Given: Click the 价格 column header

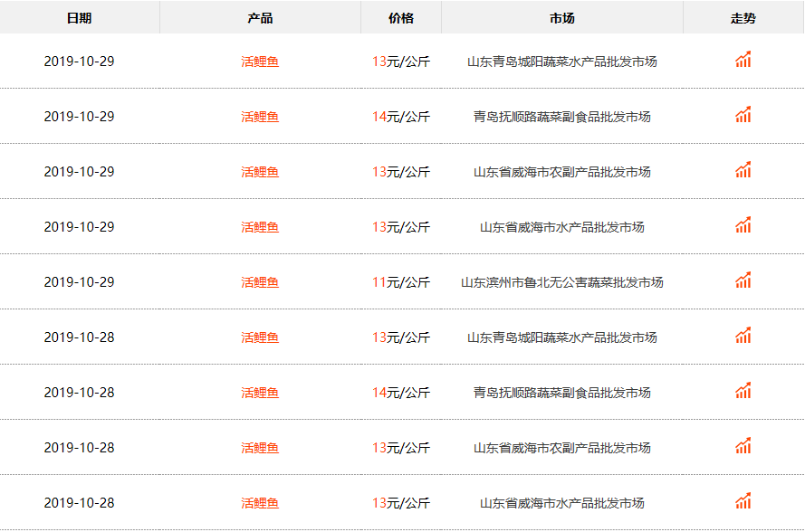Looking at the screenshot, I should coord(400,18).
